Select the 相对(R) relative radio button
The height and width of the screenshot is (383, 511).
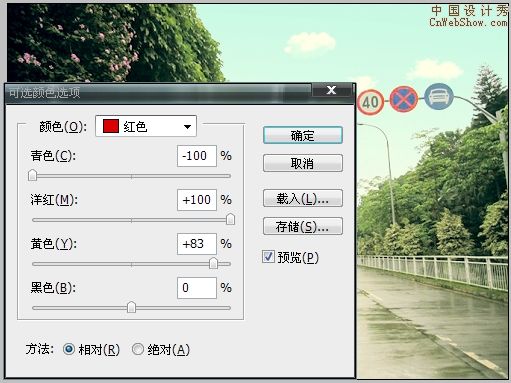(69, 349)
